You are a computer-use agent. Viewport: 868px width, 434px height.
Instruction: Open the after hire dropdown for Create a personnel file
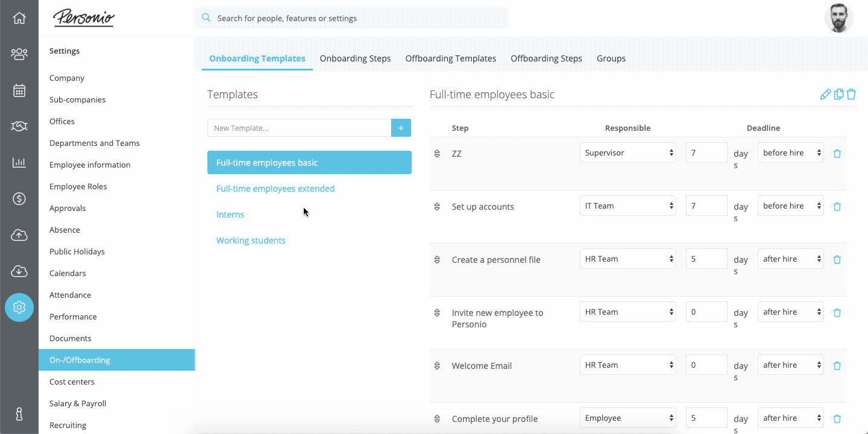pyautogui.click(x=791, y=259)
